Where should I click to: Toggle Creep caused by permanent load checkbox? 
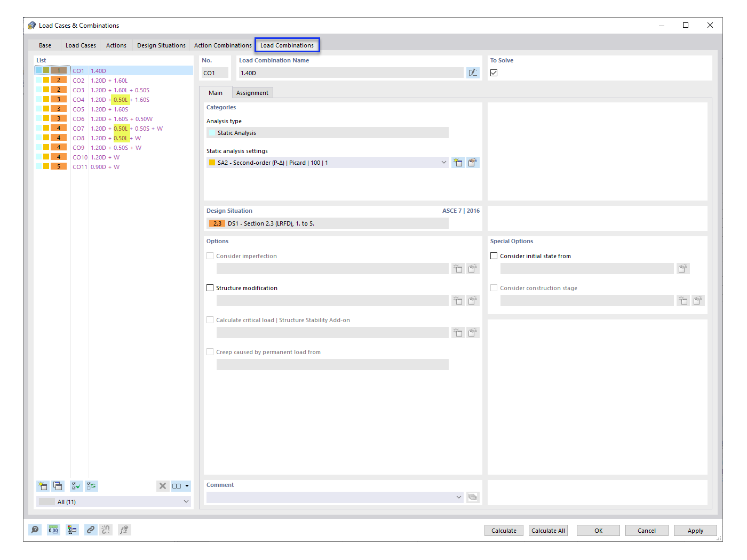(210, 352)
